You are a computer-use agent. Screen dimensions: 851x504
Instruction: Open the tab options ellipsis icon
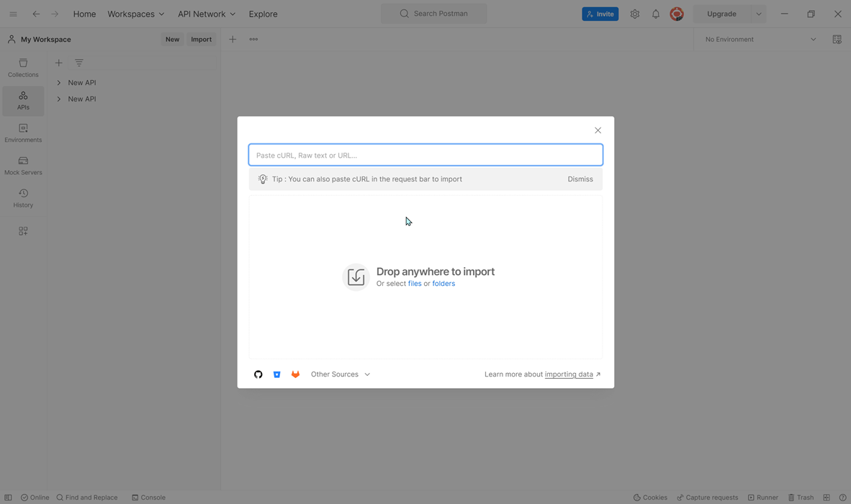(x=253, y=39)
